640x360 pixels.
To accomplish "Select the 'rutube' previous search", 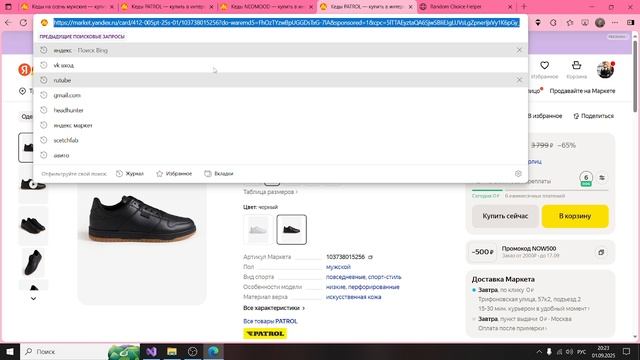I will click(x=280, y=80).
